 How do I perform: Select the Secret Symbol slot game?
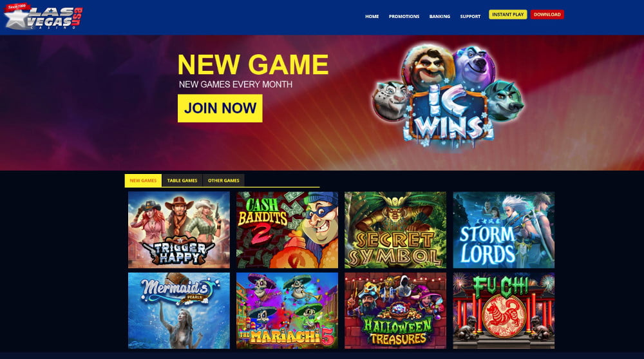pyautogui.click(x=395, y=230)
